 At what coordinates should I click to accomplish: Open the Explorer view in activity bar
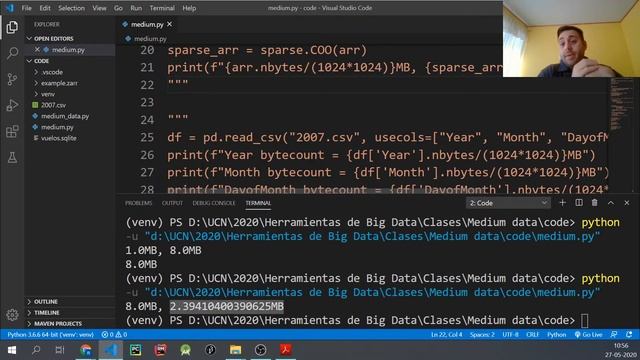click(12, 27)
